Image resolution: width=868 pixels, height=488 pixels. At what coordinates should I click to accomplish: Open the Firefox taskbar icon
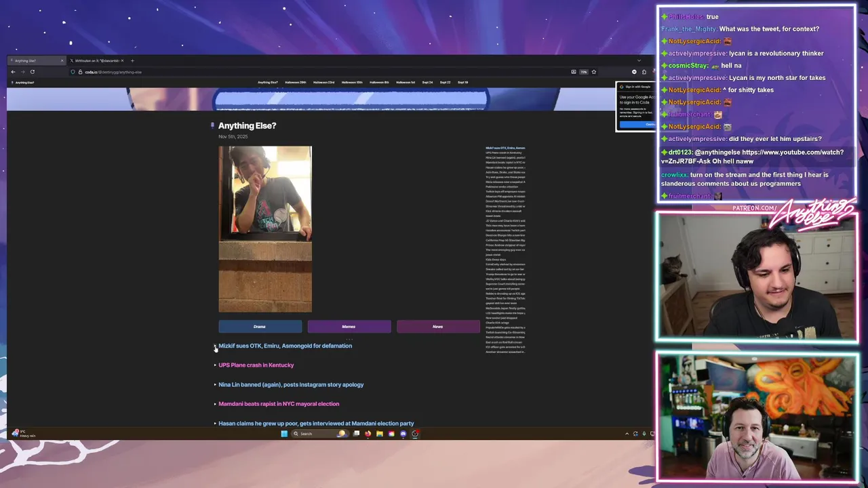click(368, 434)
